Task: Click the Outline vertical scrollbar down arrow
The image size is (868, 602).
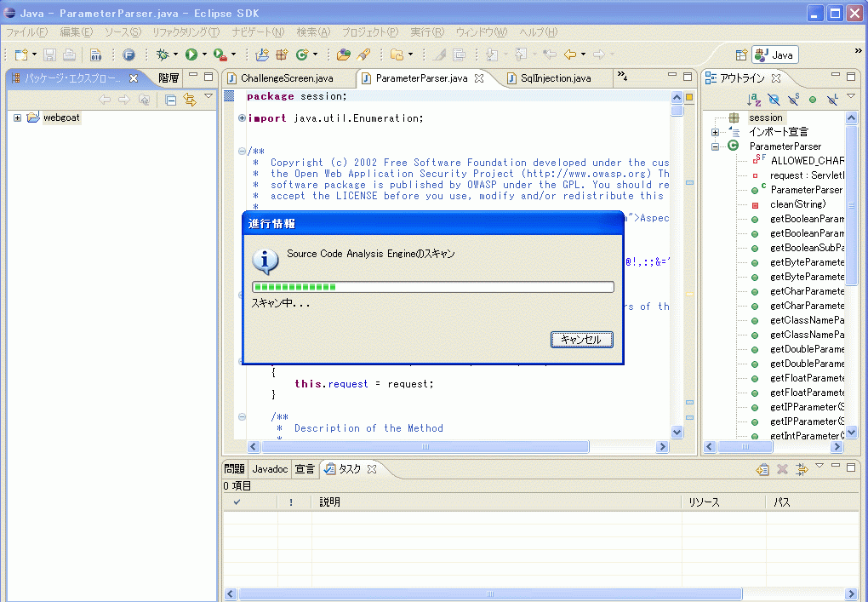Action: click(x=851, y=433)
